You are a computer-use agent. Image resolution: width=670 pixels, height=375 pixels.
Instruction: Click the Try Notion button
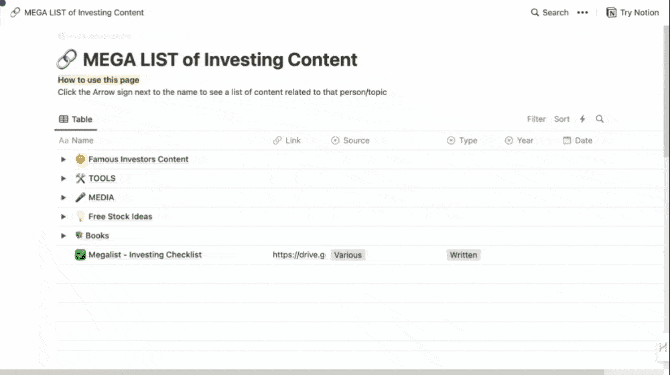click(x=633, y=13)
